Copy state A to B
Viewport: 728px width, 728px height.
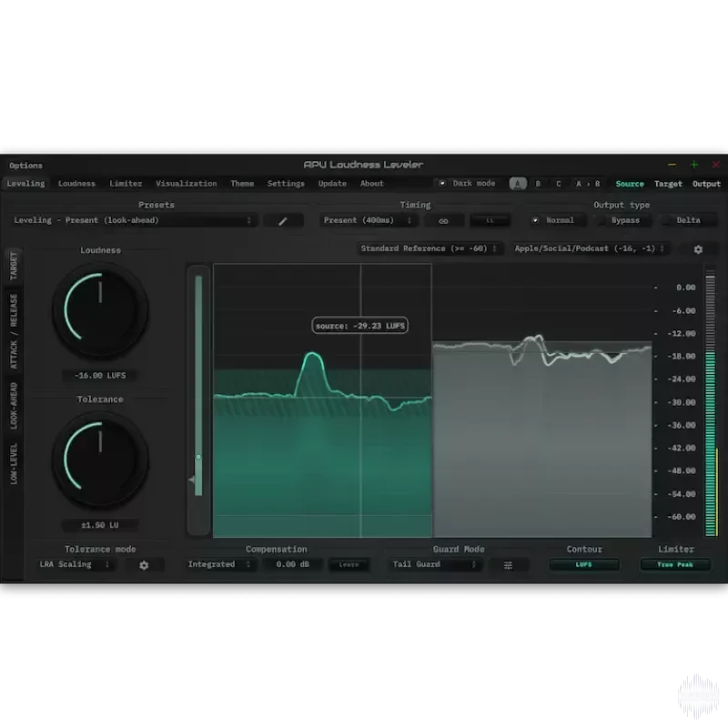[588, 184]
